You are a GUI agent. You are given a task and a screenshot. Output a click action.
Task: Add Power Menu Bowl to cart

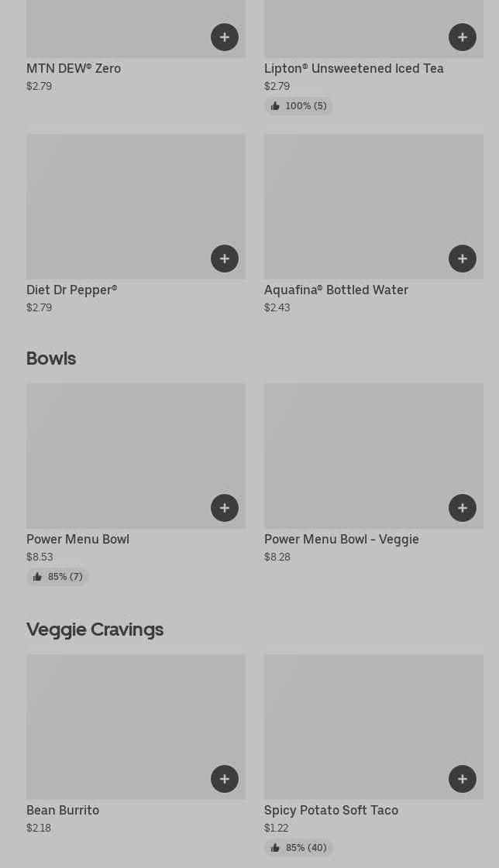(x=225, y=508)
